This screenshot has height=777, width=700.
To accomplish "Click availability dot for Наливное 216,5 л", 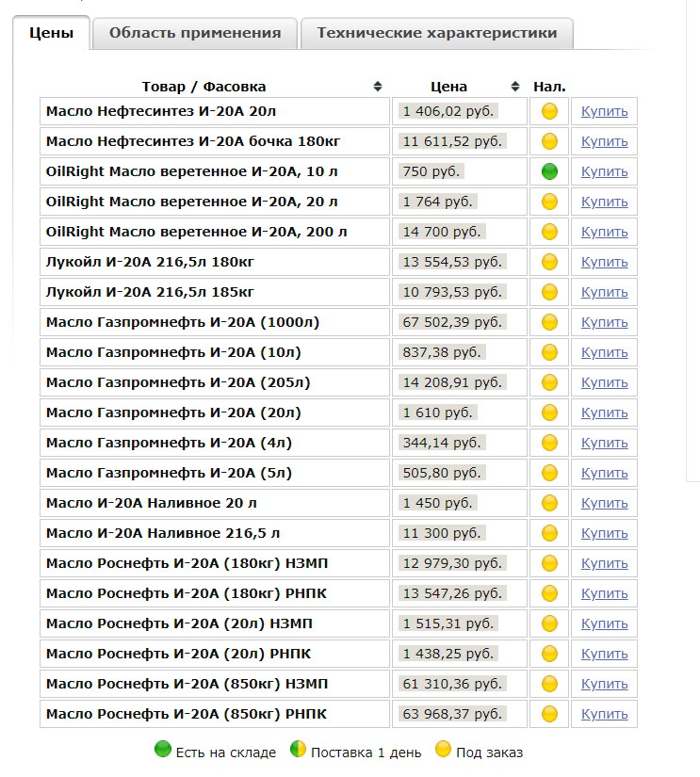I will click(549, 533).
